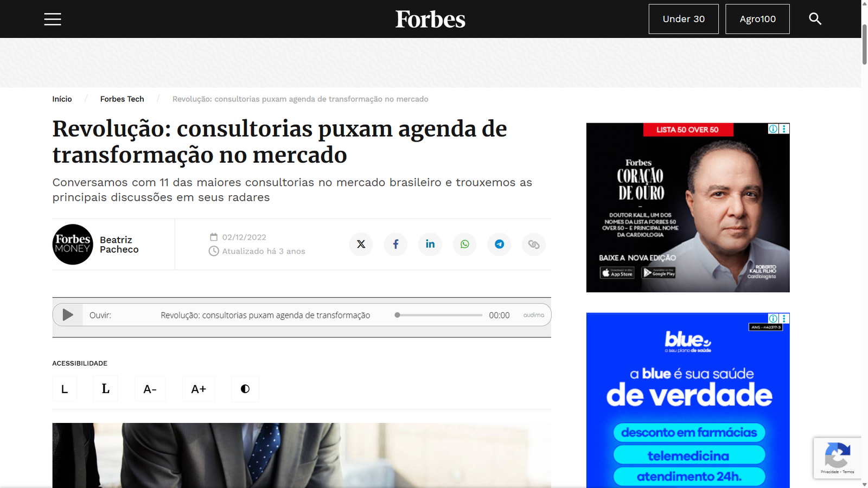
Task: Decrease font size with A-
Action: pos(150,389)
